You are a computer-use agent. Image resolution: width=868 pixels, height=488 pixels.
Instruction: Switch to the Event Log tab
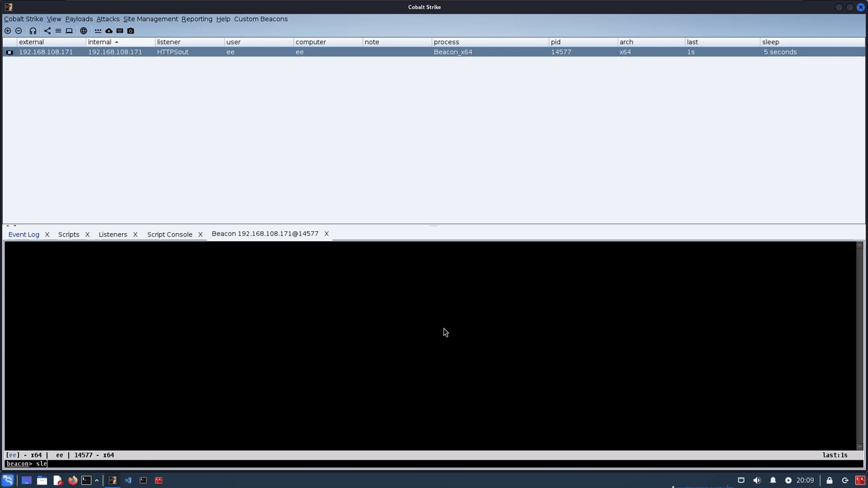24,235
